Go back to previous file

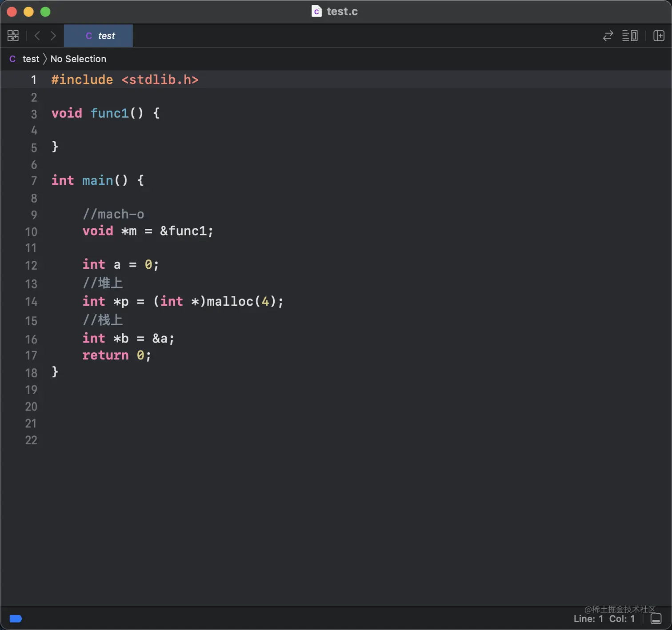37,36
